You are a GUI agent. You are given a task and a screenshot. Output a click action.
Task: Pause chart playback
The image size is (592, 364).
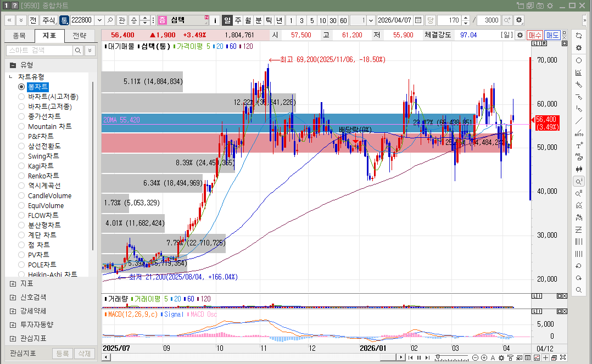(419, 357)
